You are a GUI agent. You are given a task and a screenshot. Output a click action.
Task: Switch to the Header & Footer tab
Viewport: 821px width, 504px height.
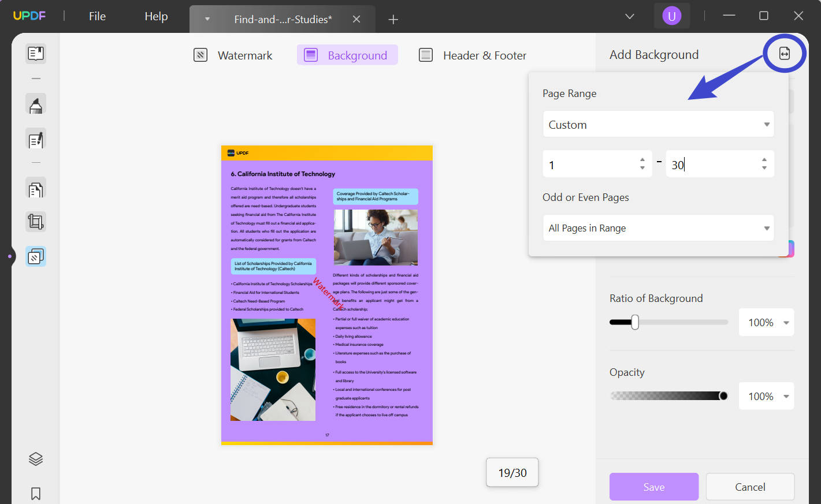(472, 55)
